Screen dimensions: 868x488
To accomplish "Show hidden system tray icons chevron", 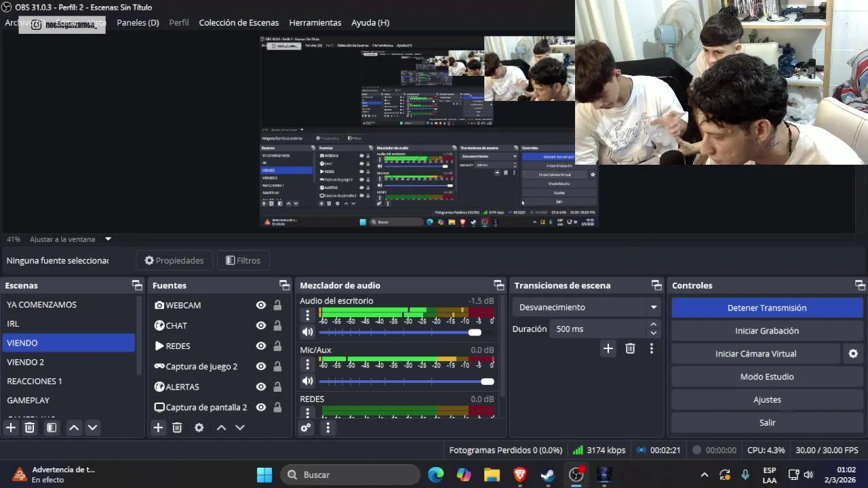I will pyautogui.click(x=705, y=474).
